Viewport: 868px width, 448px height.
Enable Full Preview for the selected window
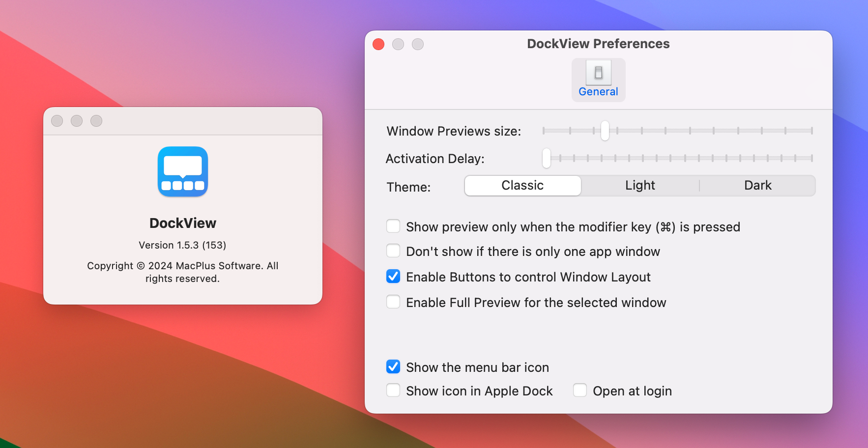coord(393,302)
